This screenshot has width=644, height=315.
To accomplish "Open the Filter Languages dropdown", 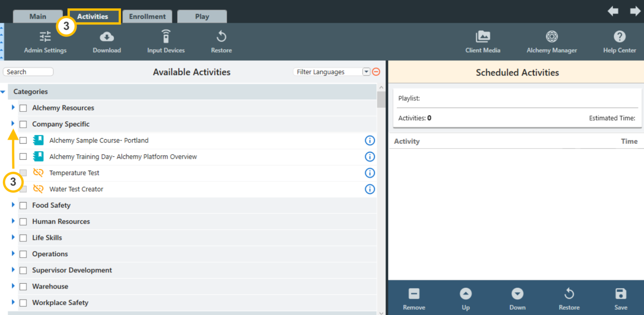I will point(366,72).
